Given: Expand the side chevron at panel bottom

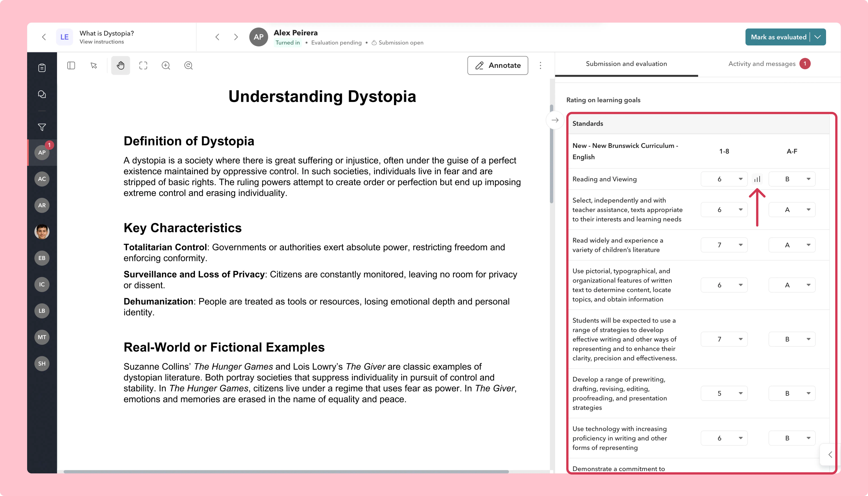Looking at the screenshot, I should click(830, 454).
